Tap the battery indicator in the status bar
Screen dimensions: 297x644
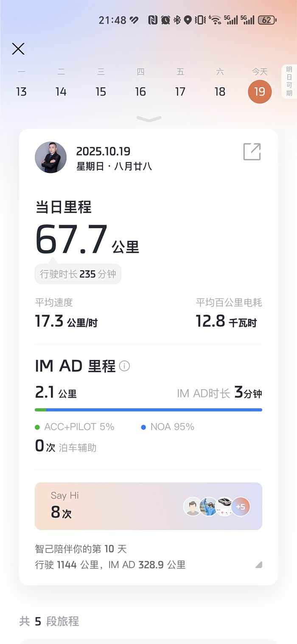[267, 20]
